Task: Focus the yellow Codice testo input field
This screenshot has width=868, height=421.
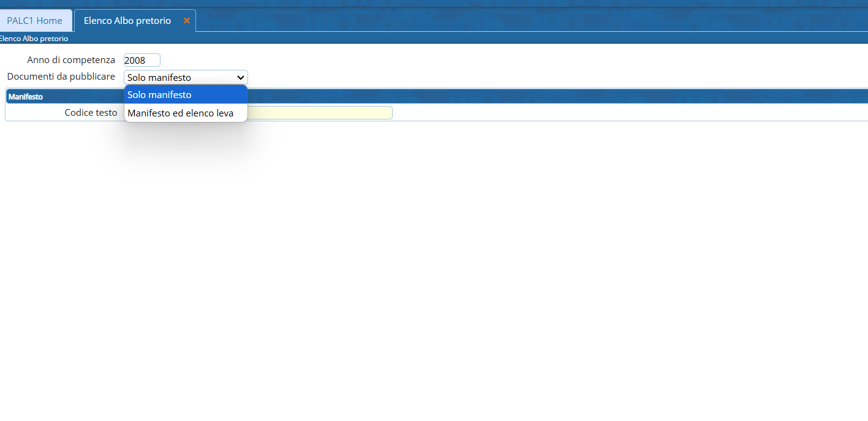Action: [320, 113]
